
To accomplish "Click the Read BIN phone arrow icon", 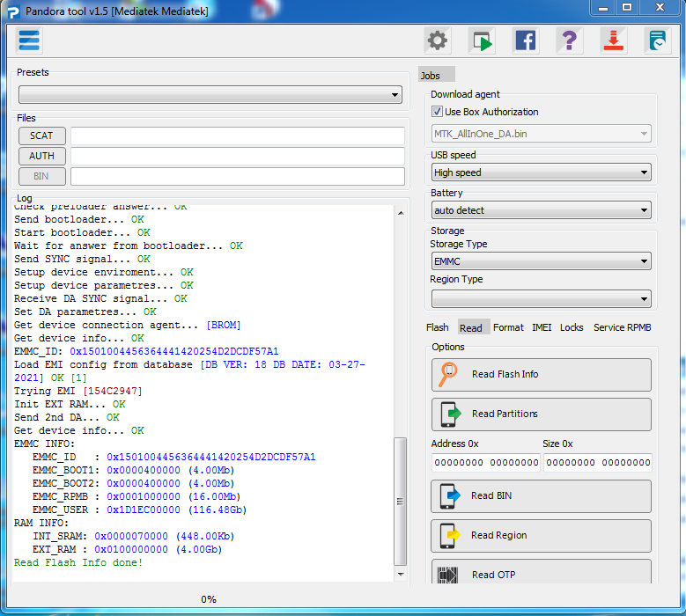I will [450, 495].
